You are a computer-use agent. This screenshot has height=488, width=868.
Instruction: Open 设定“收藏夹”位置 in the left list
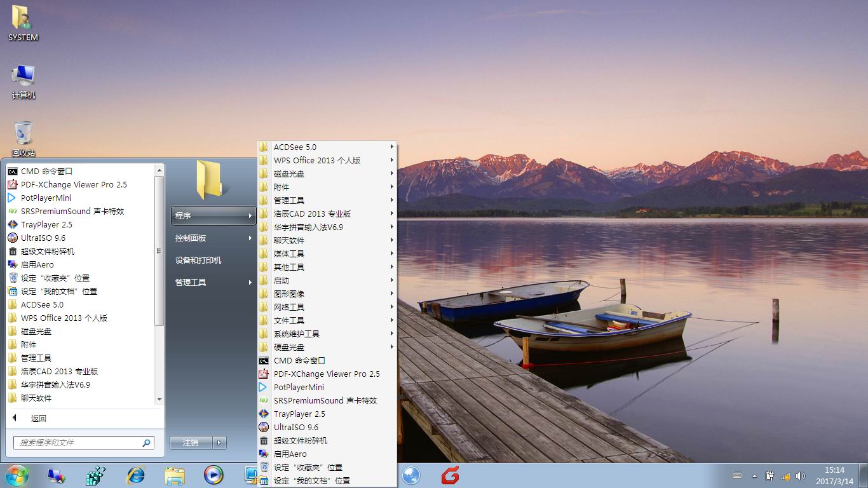pos(79,278)
